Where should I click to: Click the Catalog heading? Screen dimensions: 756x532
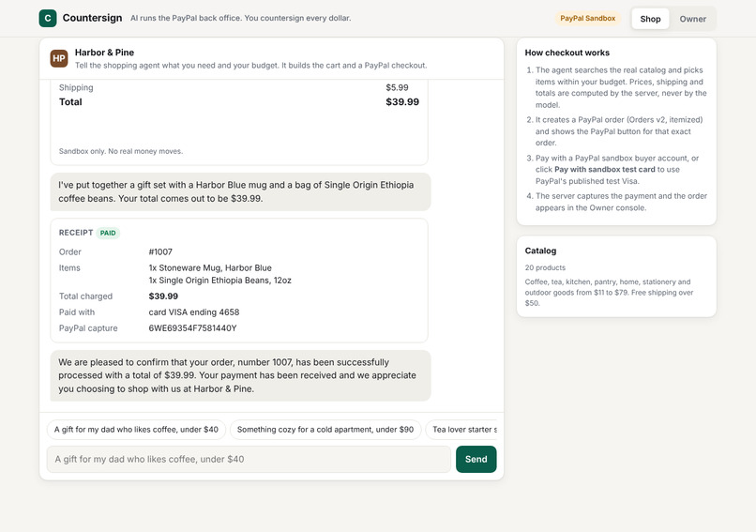(540, 251)
